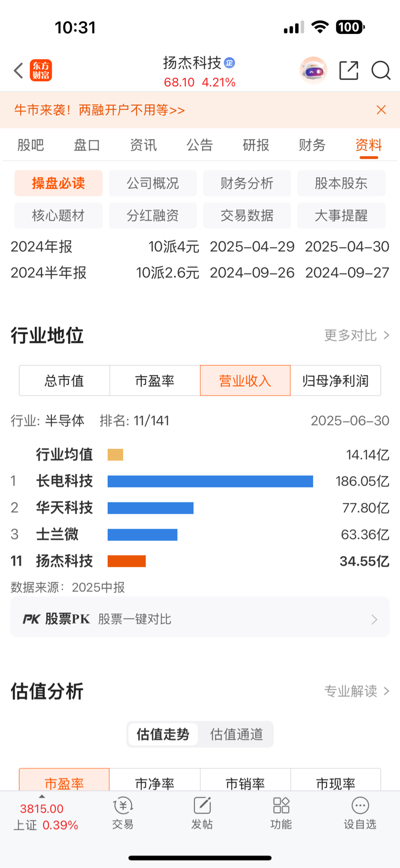This screenshot has width=400, height=868.
Task: Open the robot assistant avatar
Action: 313,70
